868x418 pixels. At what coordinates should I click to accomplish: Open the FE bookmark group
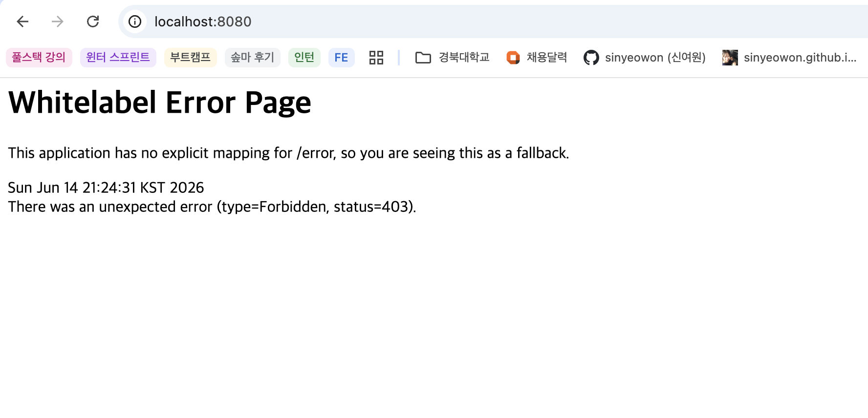(x=342, y=58)
